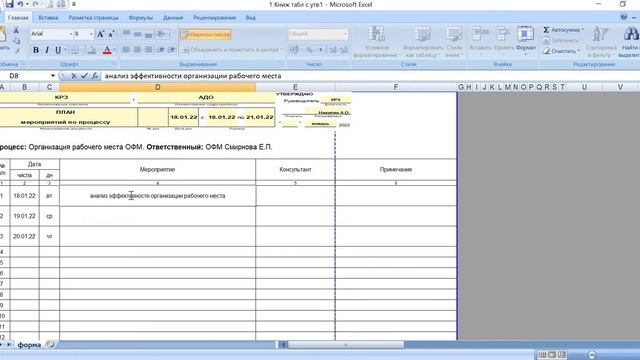Screen dimensions: 640x360
Task: Align cell text left
Action: point(127,50)
